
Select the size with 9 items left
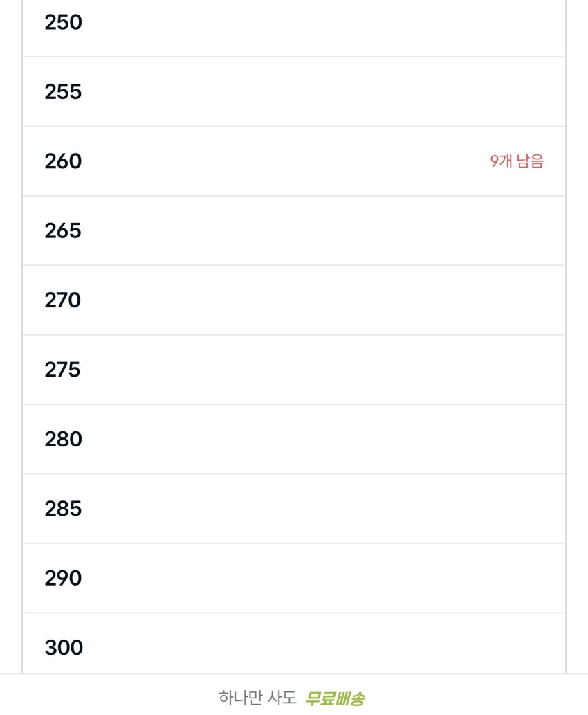[x=63, y=161]
